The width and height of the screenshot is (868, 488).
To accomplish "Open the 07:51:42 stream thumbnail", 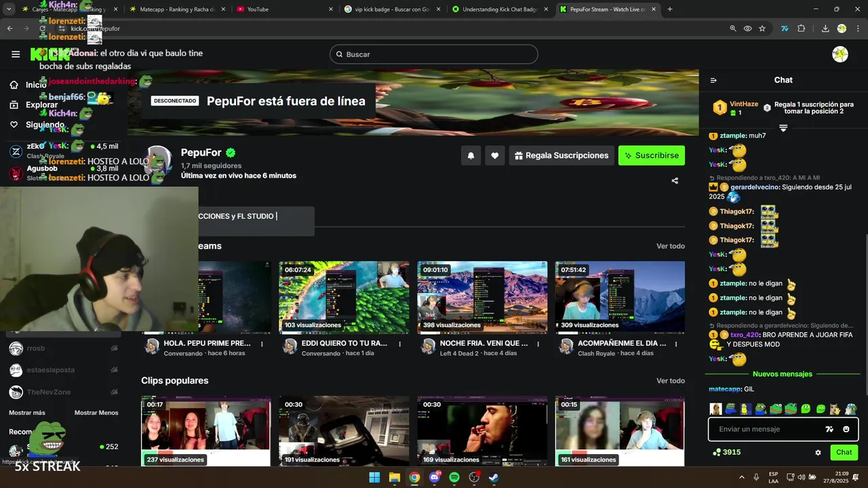I will click(620, 298).
